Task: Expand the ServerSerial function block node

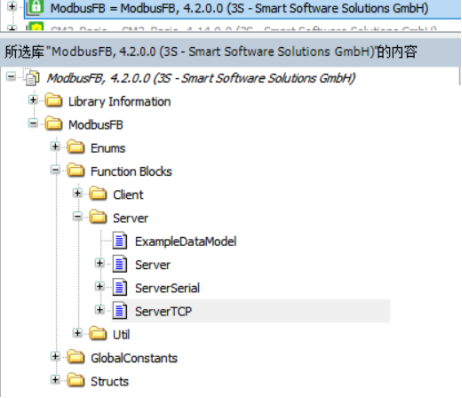Action: pyautogui.click(x=99, y=286)
